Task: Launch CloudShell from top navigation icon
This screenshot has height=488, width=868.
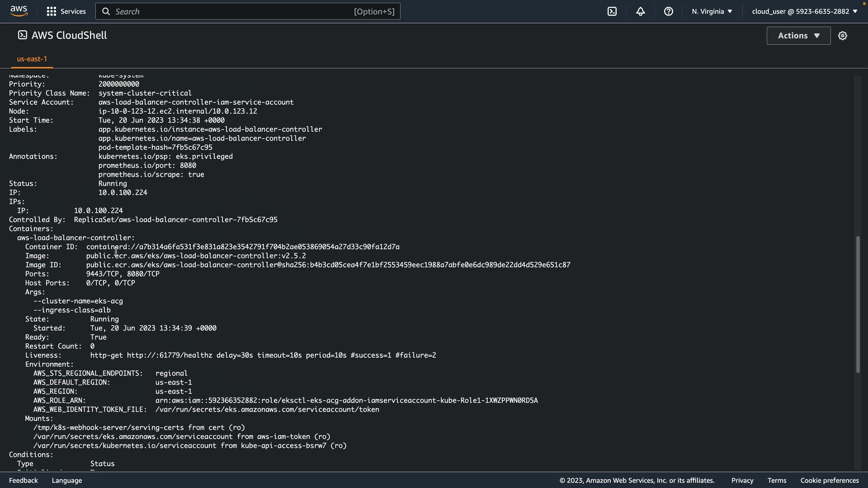Action: click(612, 11)
